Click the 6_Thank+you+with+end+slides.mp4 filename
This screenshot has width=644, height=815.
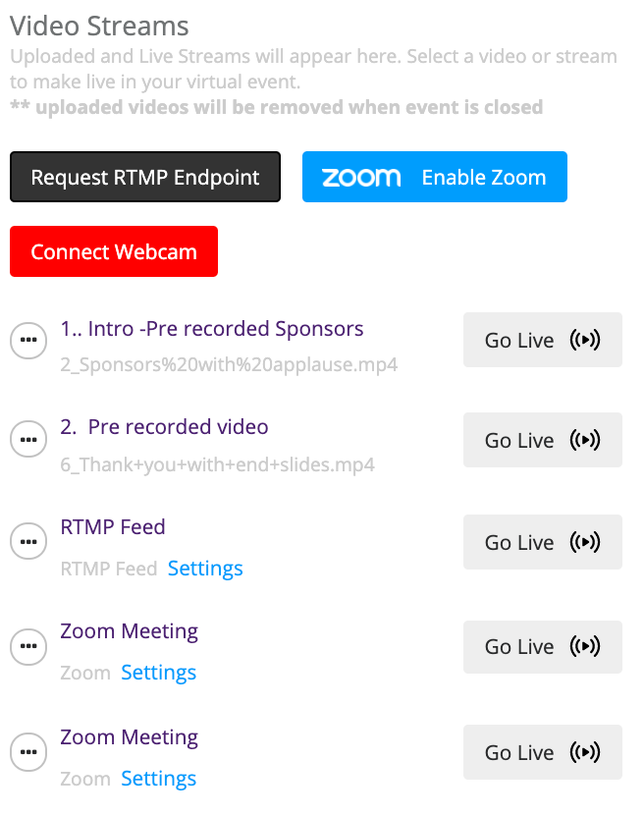click(217, 464)
